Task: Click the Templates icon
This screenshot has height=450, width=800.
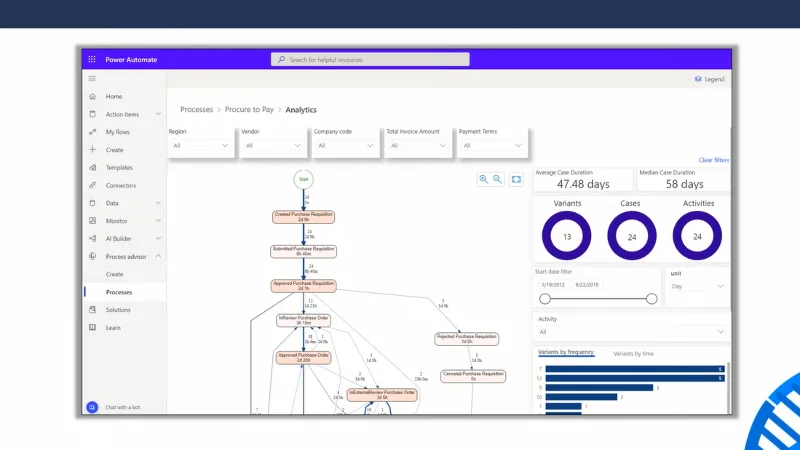Action: coord(92,167)
